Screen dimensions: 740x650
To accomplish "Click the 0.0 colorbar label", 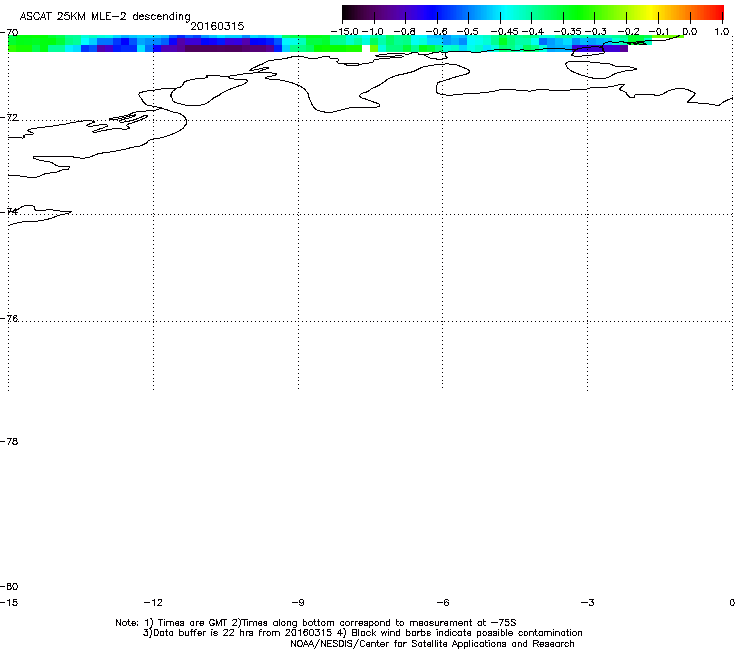I will coord(690,32).
